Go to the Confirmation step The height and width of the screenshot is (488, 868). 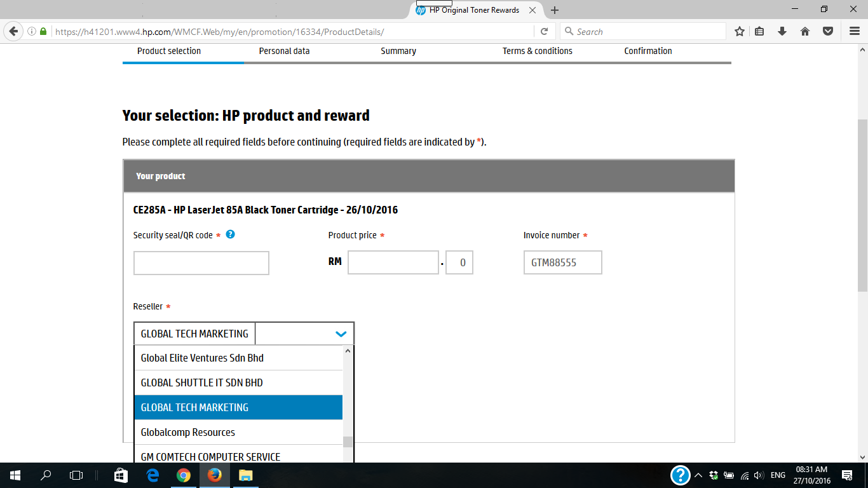point(648,51)
